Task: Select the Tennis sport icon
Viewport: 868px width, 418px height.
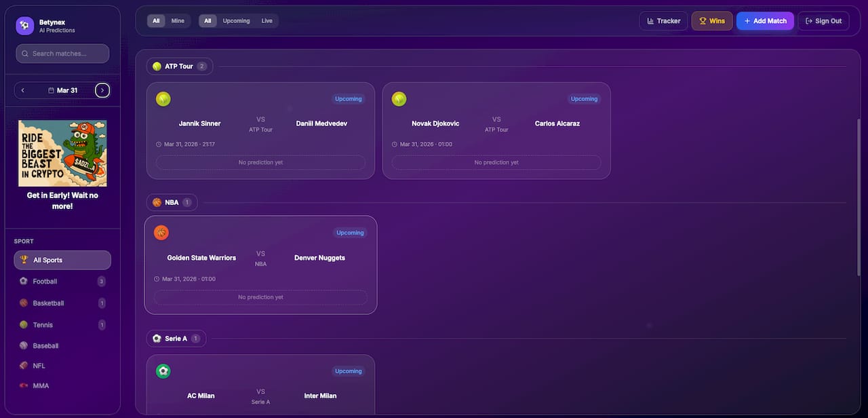Action: click(23, 324)
